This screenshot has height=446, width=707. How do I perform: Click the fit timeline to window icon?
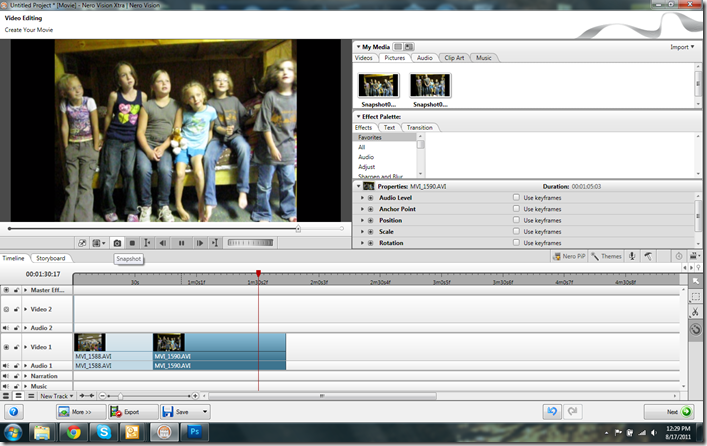pos(87,396)
